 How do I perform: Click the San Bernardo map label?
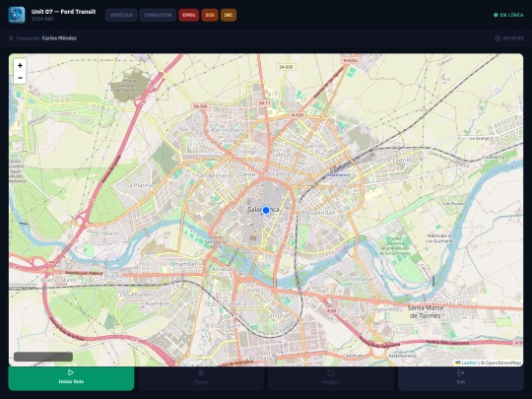(x=215, y=175)
